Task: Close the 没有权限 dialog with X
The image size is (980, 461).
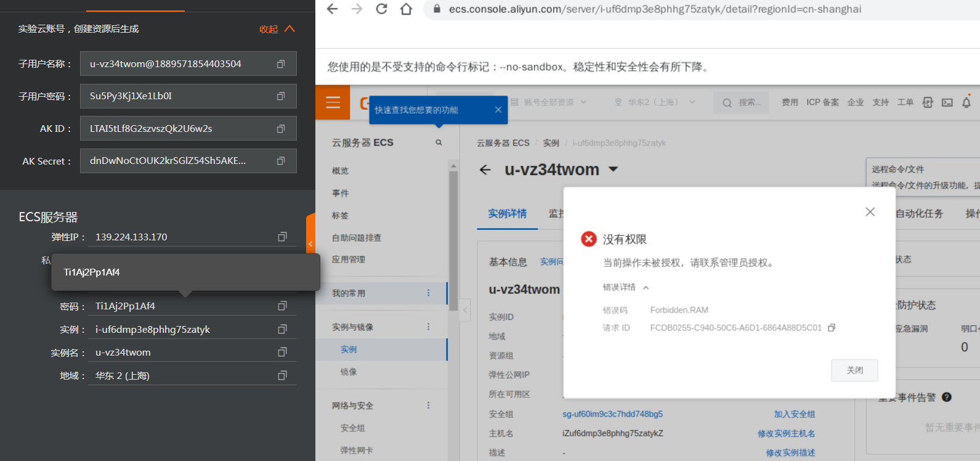Action: pos(870,212)
